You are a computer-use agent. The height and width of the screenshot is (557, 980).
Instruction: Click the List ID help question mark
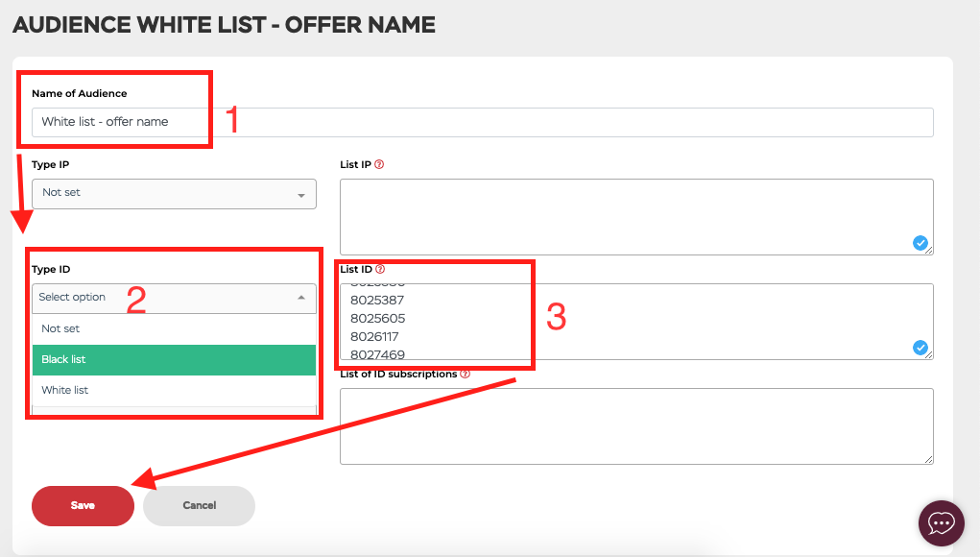click(x=380, y=269)
